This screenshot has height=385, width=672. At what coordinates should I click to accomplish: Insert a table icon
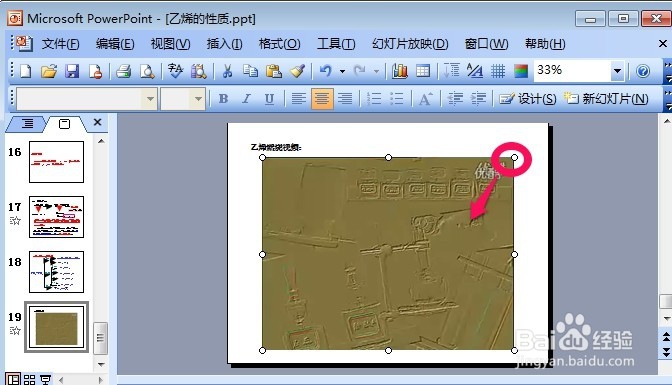tap(423, 71)
